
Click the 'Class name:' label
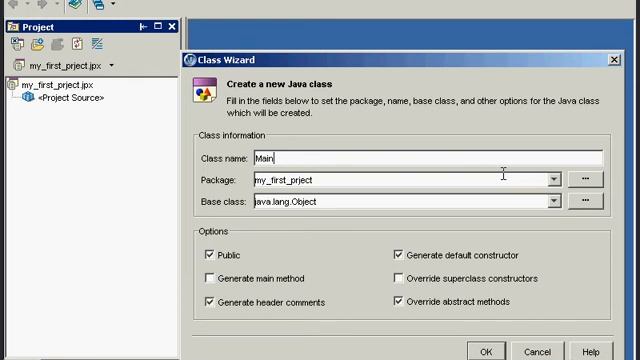pyautogui.click(x=224, y=158)
